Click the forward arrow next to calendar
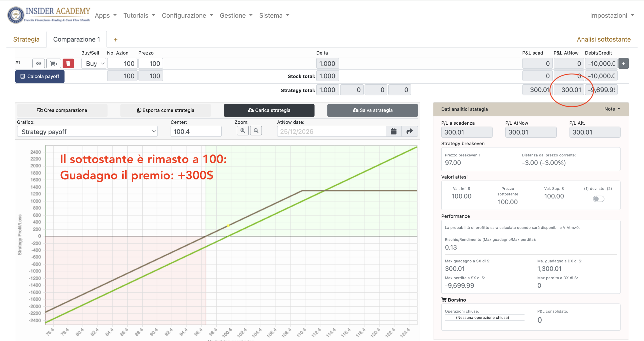 tap(410, 131)
